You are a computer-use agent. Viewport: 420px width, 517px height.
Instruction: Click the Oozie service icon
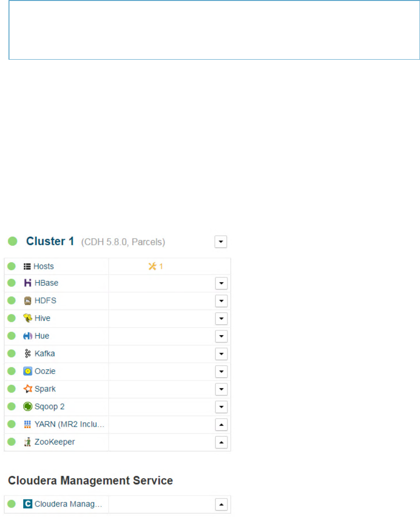(x=27, y=371)
